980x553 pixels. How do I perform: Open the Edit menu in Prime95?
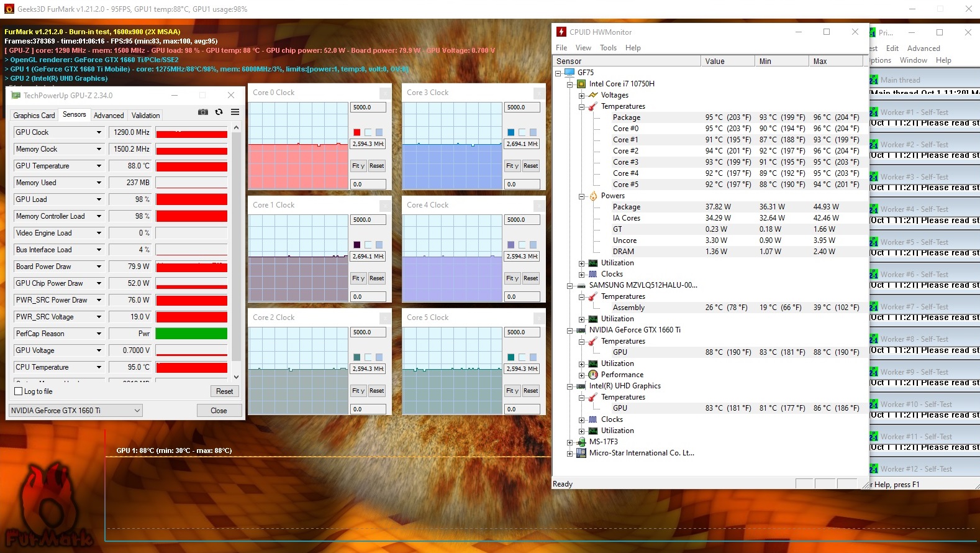tap(892, 48)
